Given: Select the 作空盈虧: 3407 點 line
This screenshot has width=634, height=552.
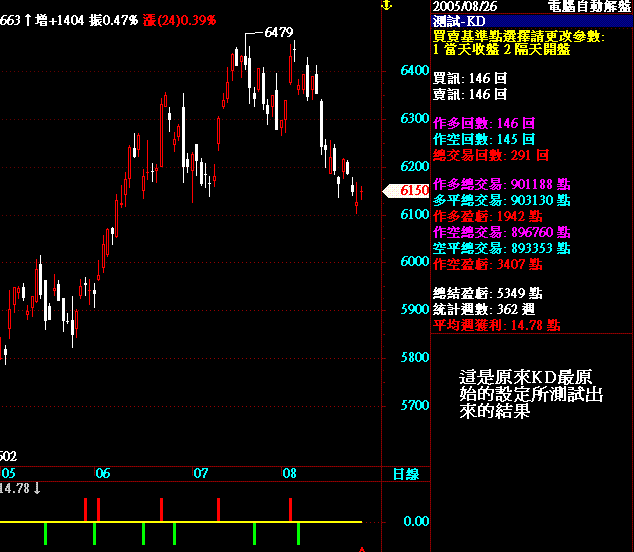Looking at the screenshot, I should click(x=487, y=264).
